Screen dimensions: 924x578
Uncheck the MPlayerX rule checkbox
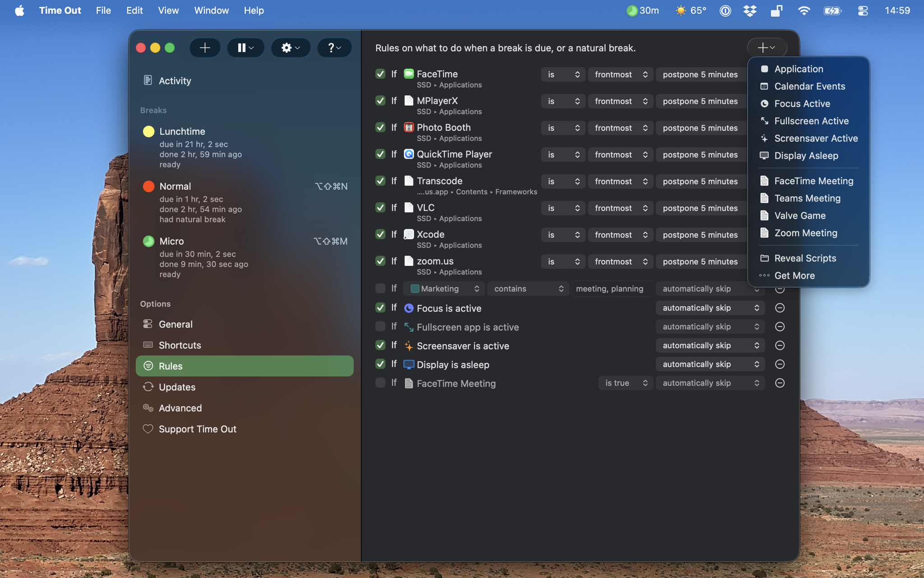pos(380,100)
